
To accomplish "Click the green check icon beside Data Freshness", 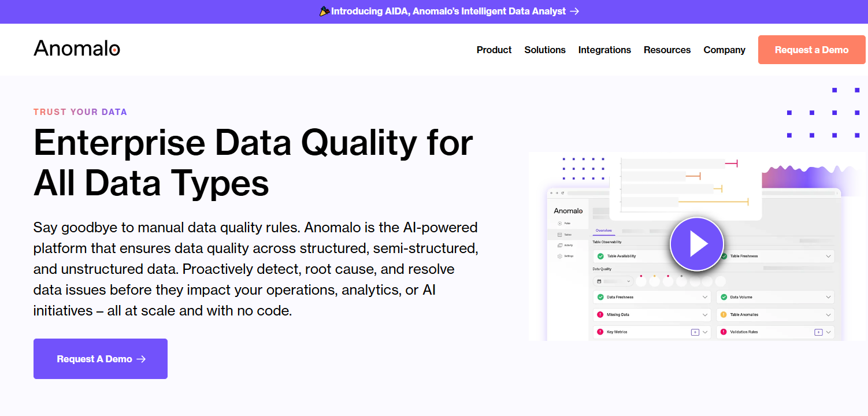I will (x=600, y=297).
